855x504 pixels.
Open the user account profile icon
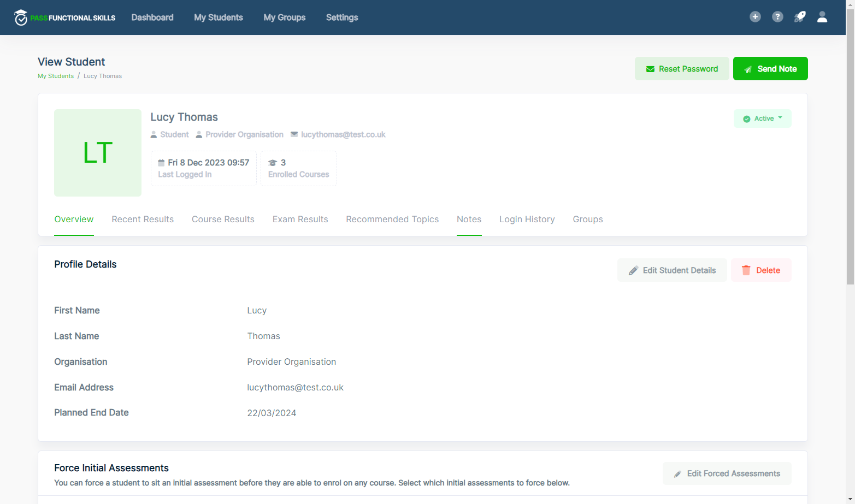[822, 17]
